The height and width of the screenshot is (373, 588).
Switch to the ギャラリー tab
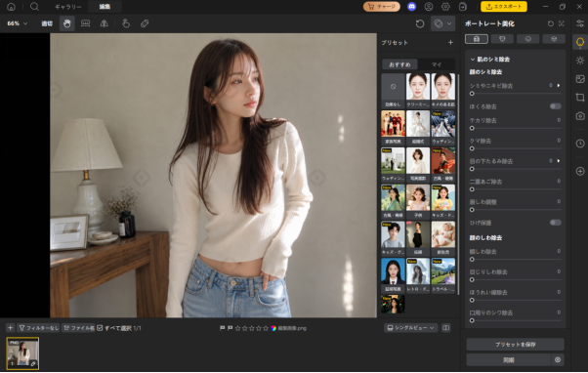[x=67, y=7]
